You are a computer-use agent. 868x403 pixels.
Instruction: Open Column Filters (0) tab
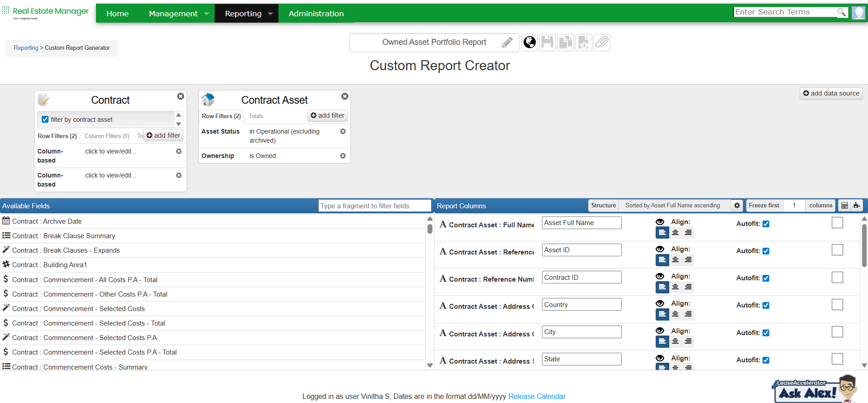[x=107, y=136]
